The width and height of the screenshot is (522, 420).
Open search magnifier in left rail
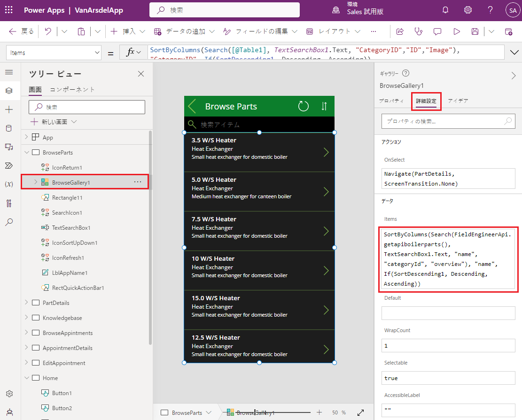coord(9,222)
